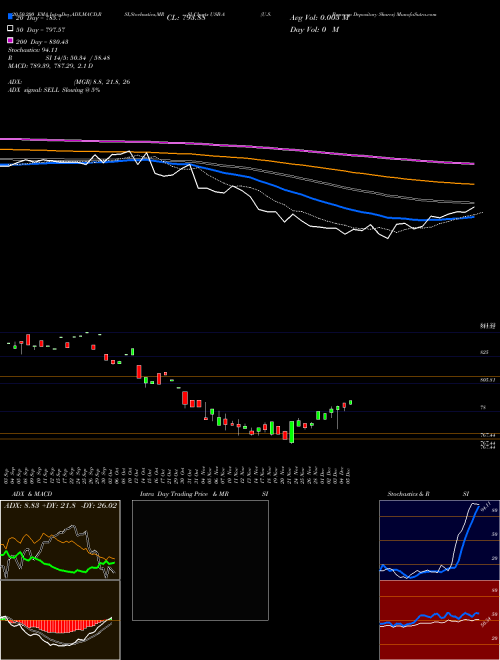
Task: Click the blue 20 Day legend swatch
Action: tap(10, 17)
